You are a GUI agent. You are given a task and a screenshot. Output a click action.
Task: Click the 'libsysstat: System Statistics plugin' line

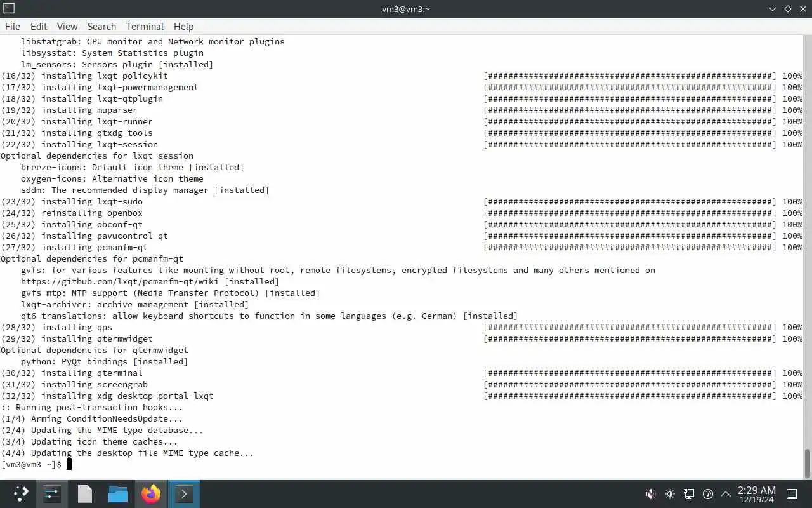tap(112, 53)
